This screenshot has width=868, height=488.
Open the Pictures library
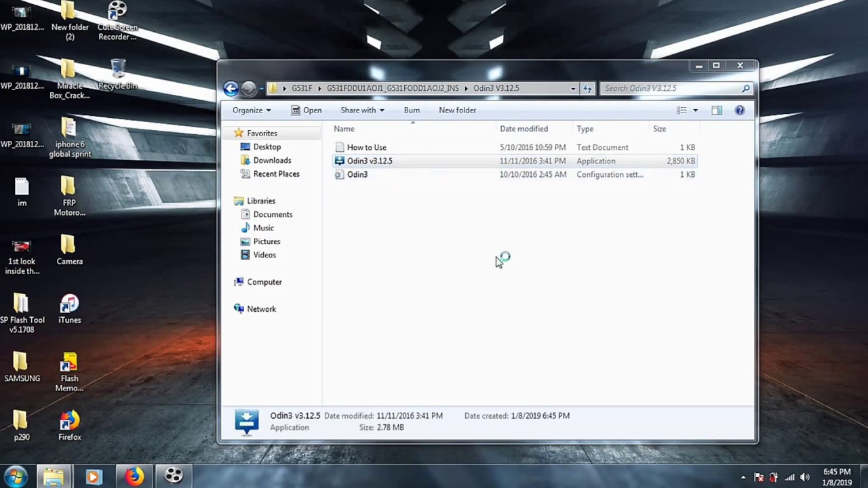(x=267, y=242)
